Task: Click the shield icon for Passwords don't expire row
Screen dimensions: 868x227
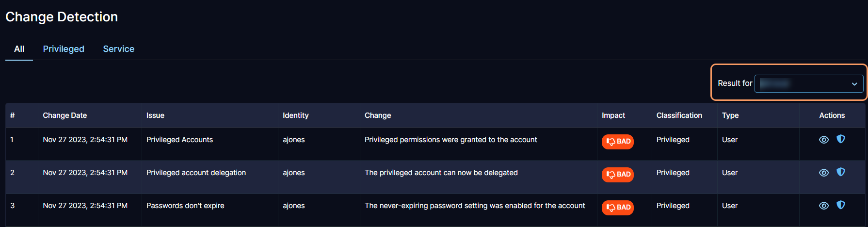Action: point(841,205)
